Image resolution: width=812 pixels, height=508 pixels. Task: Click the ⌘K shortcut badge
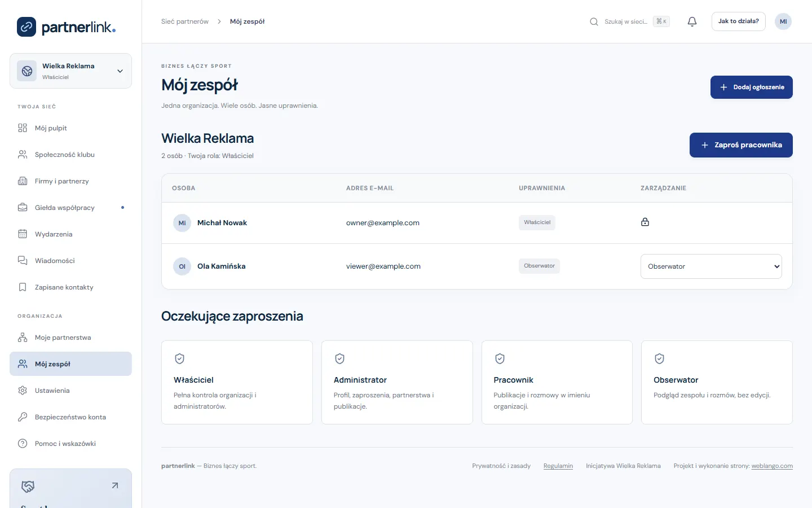(x=661, y=21)
